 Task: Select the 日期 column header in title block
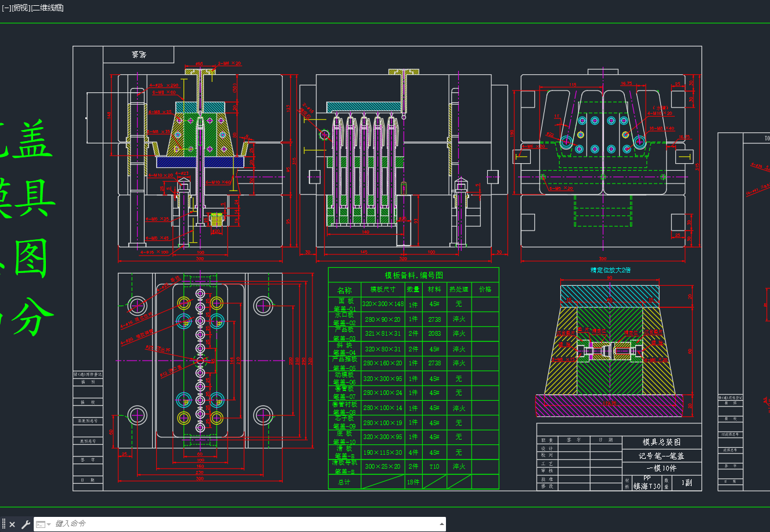pyautogui.click(x=606, y=440)
